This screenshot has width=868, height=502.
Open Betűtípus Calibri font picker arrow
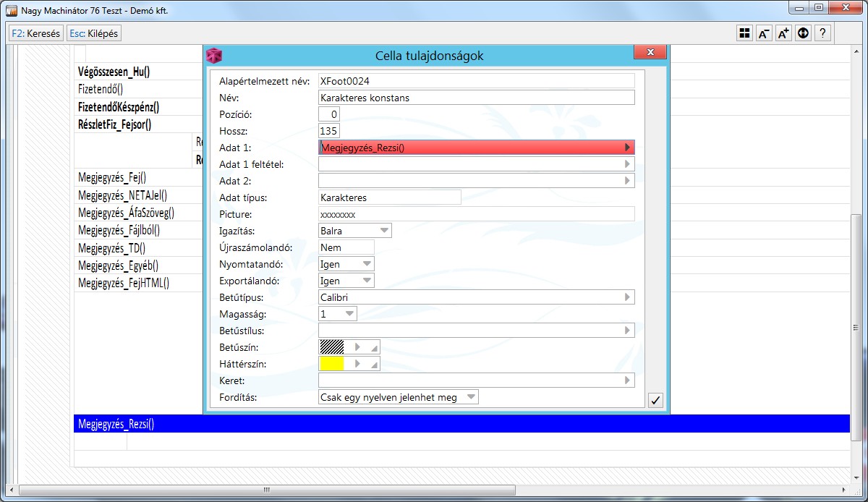[627, 297]
